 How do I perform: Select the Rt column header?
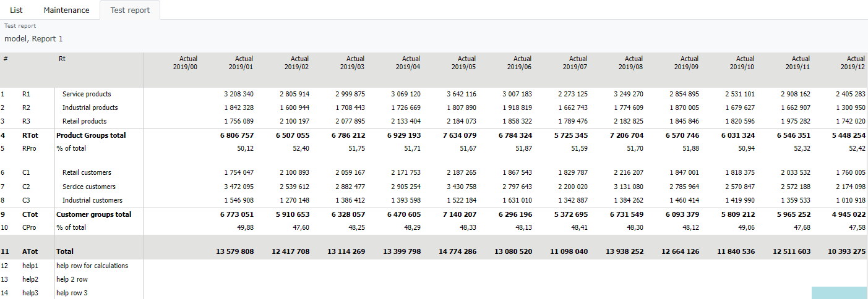tap(62, 59)
